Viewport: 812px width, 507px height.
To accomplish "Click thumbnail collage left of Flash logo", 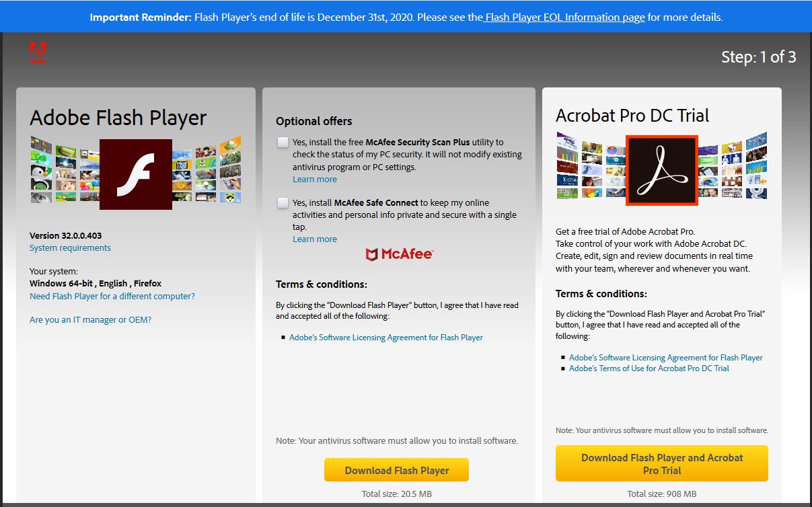I will click(65, 170).
